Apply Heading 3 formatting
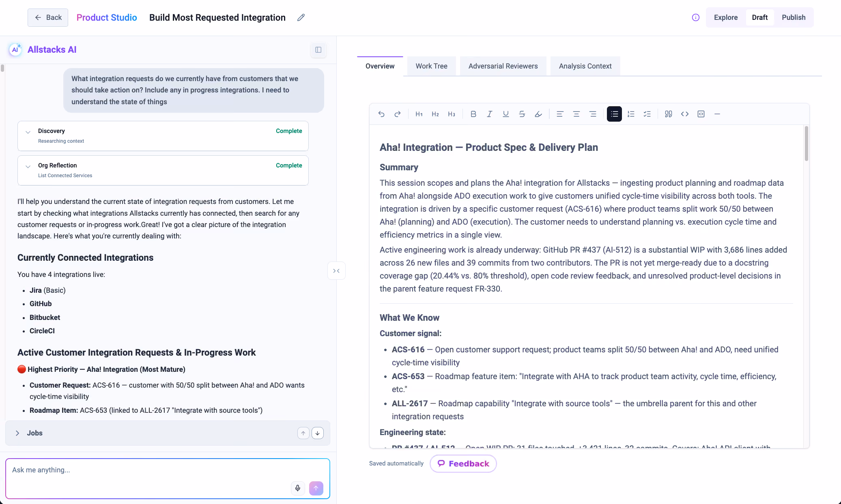The height and width of the screenshot is (504, 841). [x=452, y=114]
